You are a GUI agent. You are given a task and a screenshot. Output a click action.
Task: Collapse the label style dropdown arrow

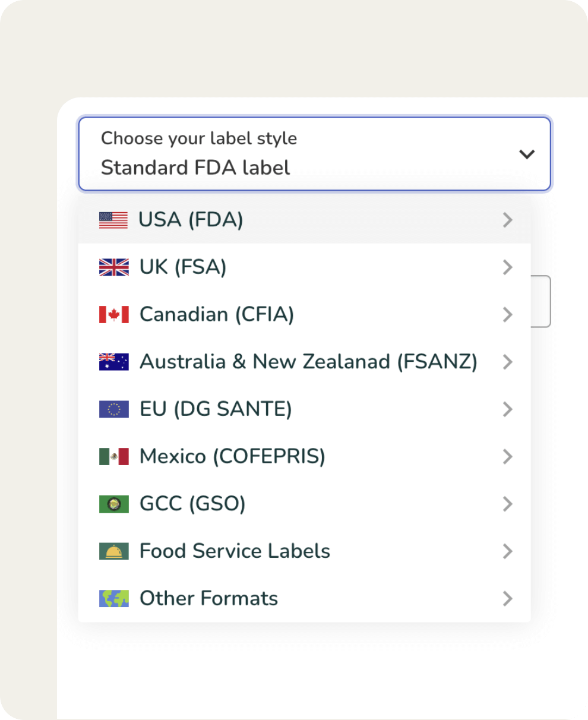526,154
